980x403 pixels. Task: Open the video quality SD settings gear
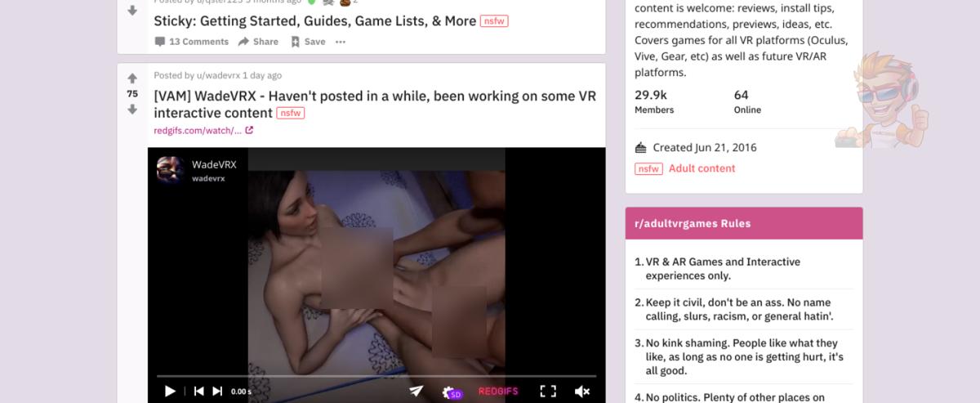(x=452, y=392)
